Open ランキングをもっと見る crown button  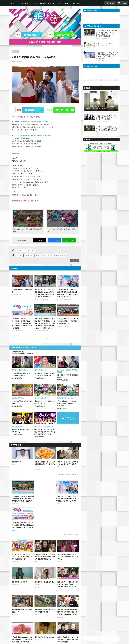click(x=68, y=418)
